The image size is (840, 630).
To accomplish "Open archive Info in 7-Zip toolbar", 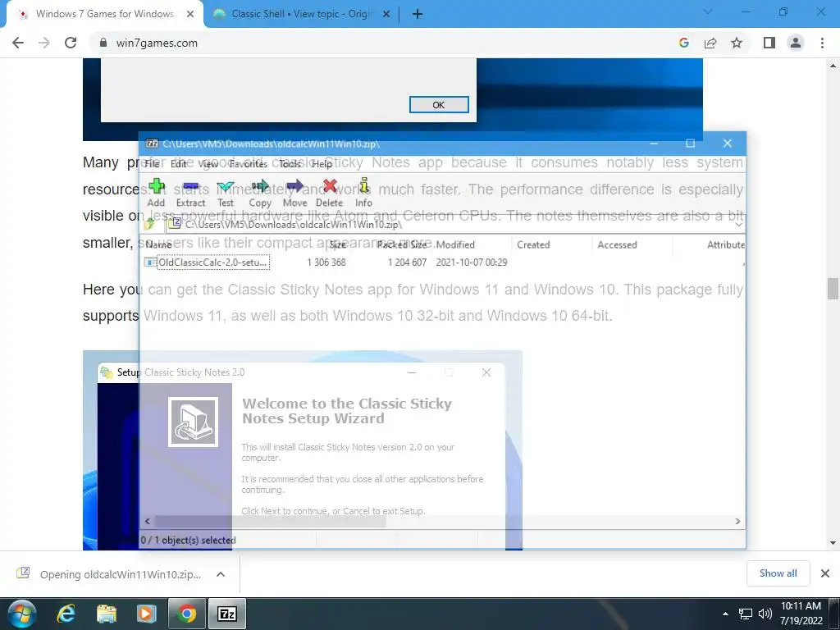I will click(363, 193).
